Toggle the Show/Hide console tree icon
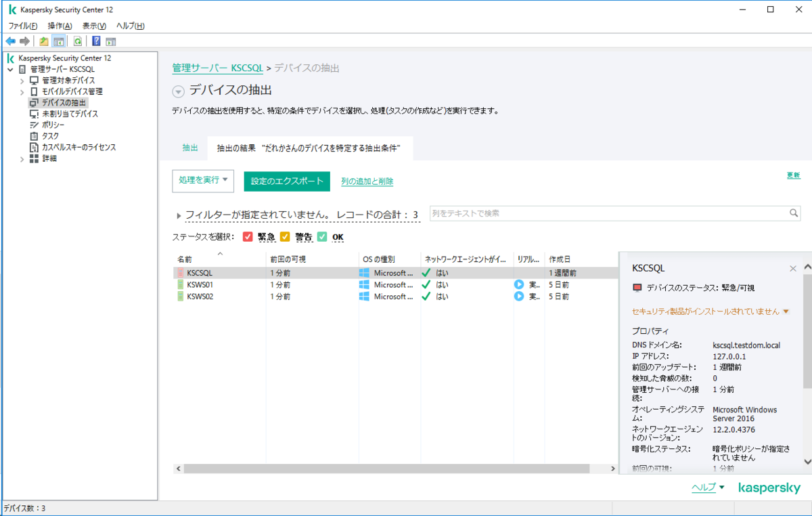 point(58,41)
